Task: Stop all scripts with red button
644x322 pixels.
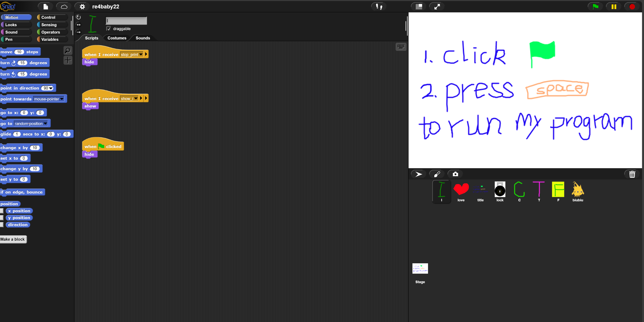Action: point(632,6)
